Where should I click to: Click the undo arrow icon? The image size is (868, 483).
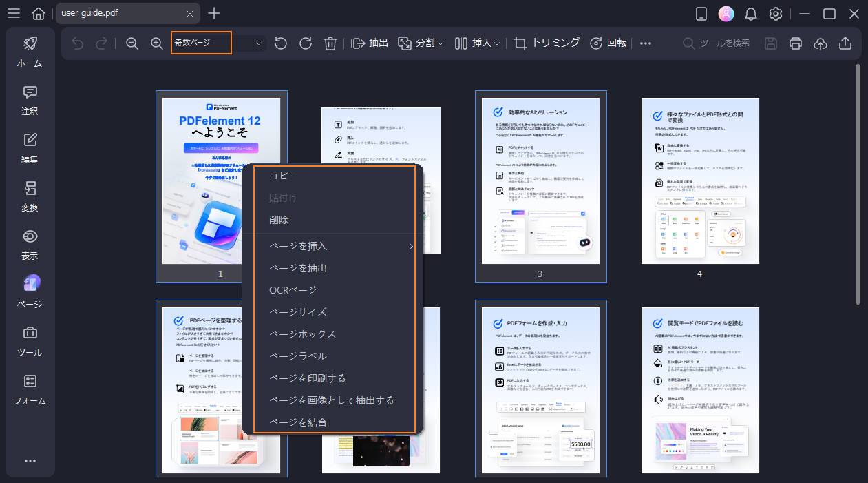76,43
